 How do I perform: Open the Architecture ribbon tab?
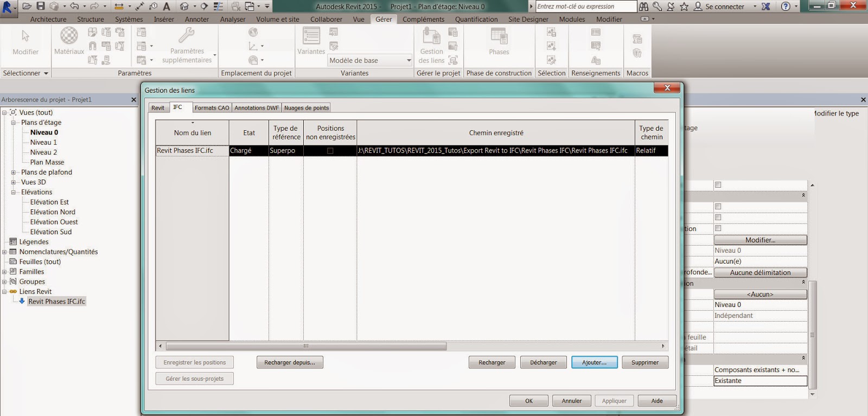[x=48, y=19]
